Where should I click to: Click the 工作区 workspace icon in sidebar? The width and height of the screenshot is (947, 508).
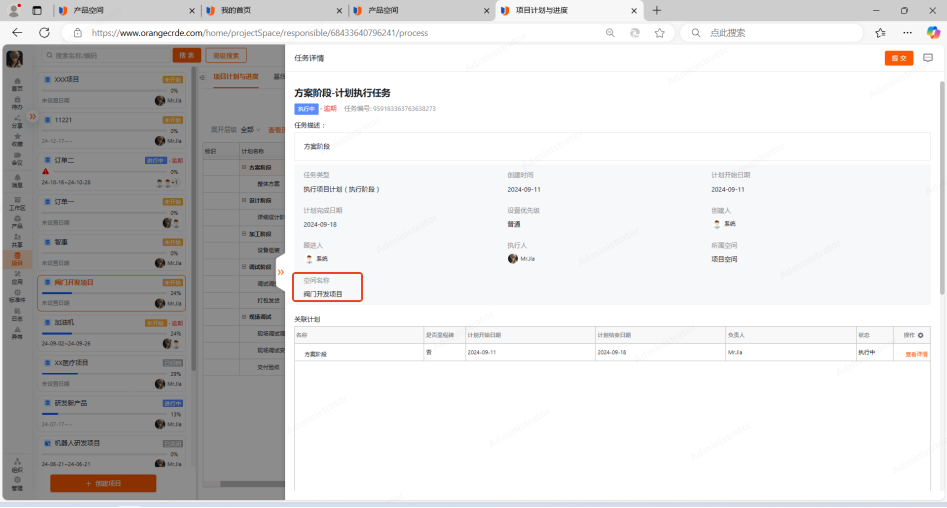coord(17,205)
